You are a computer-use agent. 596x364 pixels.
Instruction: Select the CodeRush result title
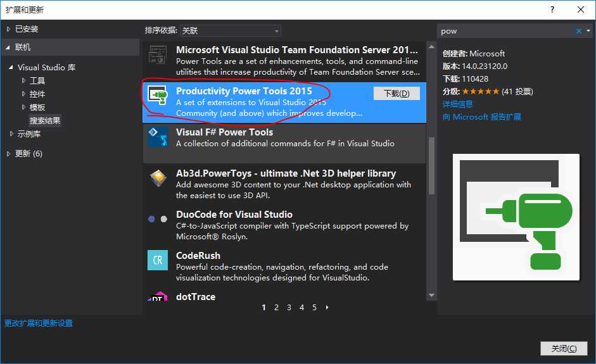point(198,255)
